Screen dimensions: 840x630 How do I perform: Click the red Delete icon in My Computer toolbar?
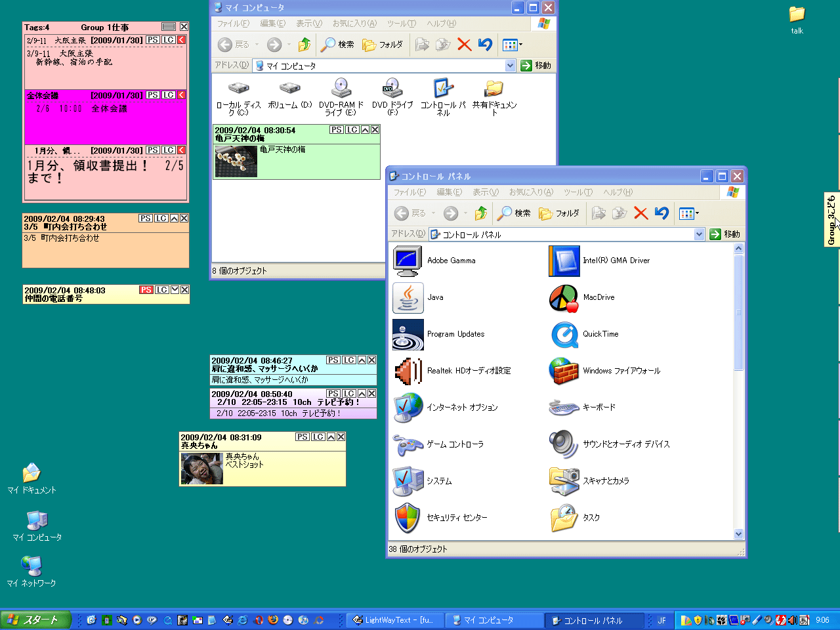(x=465, y=45)
